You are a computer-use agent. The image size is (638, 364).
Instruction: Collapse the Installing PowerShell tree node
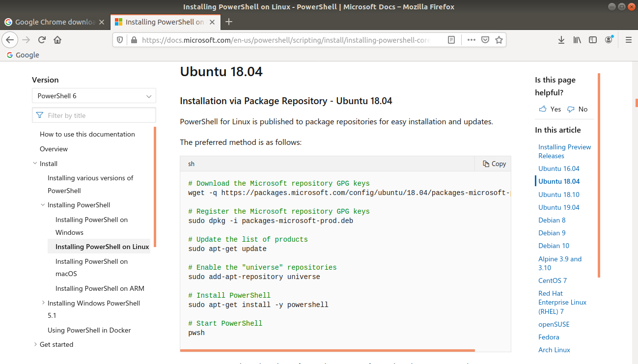tap(43, 205)
